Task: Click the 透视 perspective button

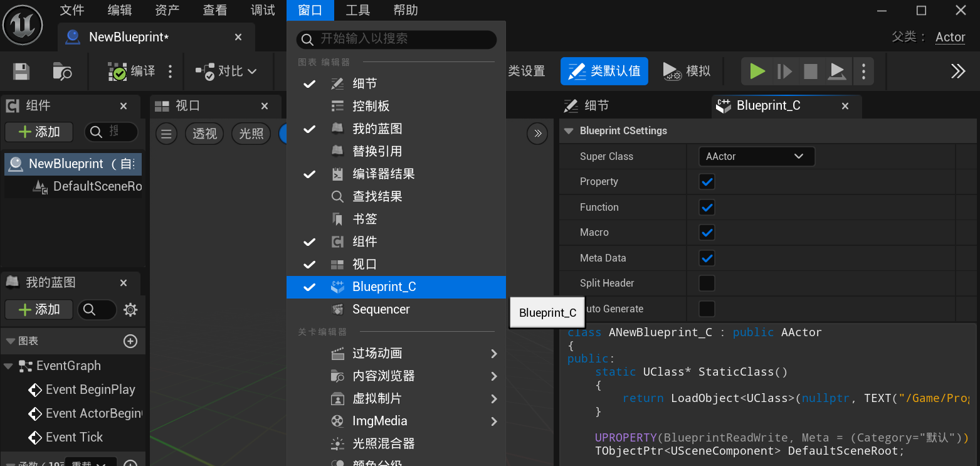Action: click(x=204, y=134)
